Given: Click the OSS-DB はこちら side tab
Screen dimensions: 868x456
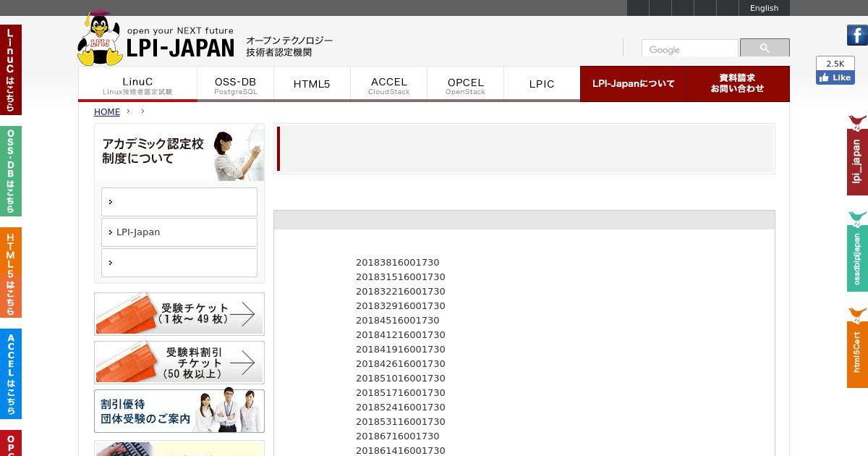Looking at the screenshot, I should coord(11,171).
